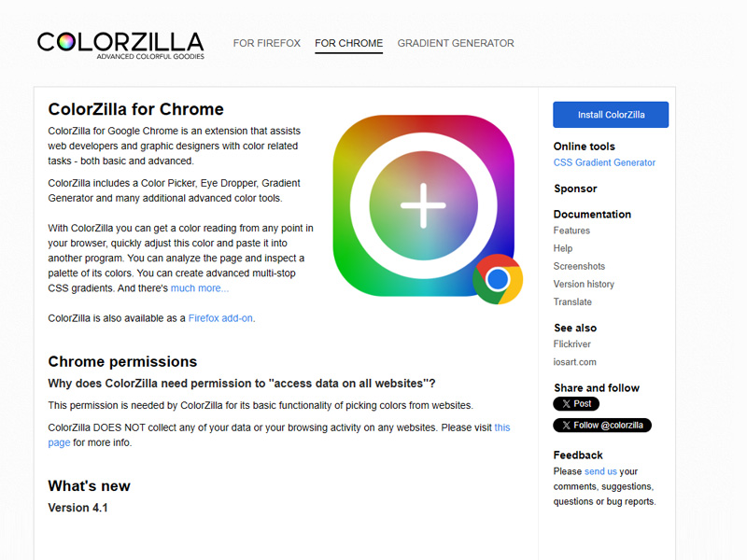This screenshot has height=560, width=747.
Task: Open the Help page
Action: (562, 248)
